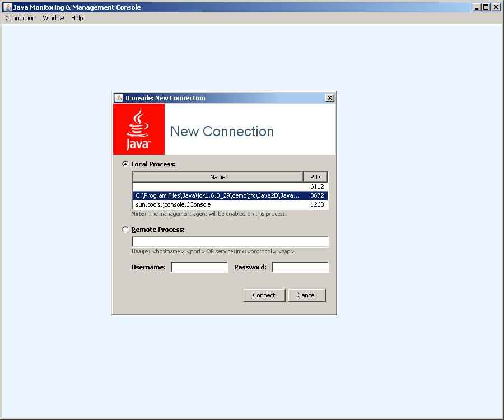Image resolution: width=504 pixels, height=420 pixels.
Task: Open the Connection menu
Action: pos(20,18)
